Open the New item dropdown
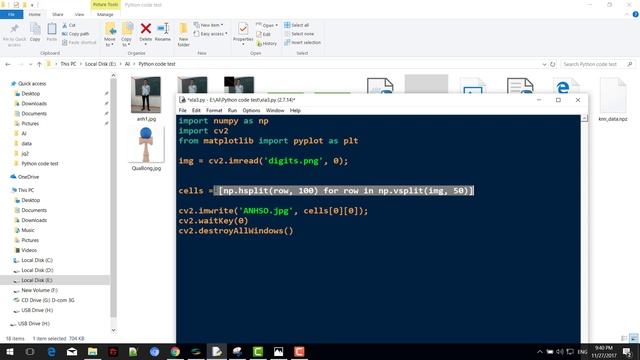The width and height of the screenshot is (640, 360). pos(209,25)
